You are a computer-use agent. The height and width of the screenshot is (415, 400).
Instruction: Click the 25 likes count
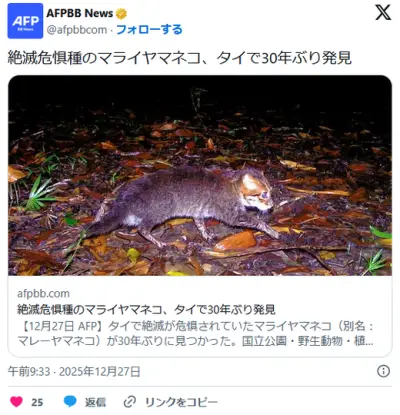point(37,402)
